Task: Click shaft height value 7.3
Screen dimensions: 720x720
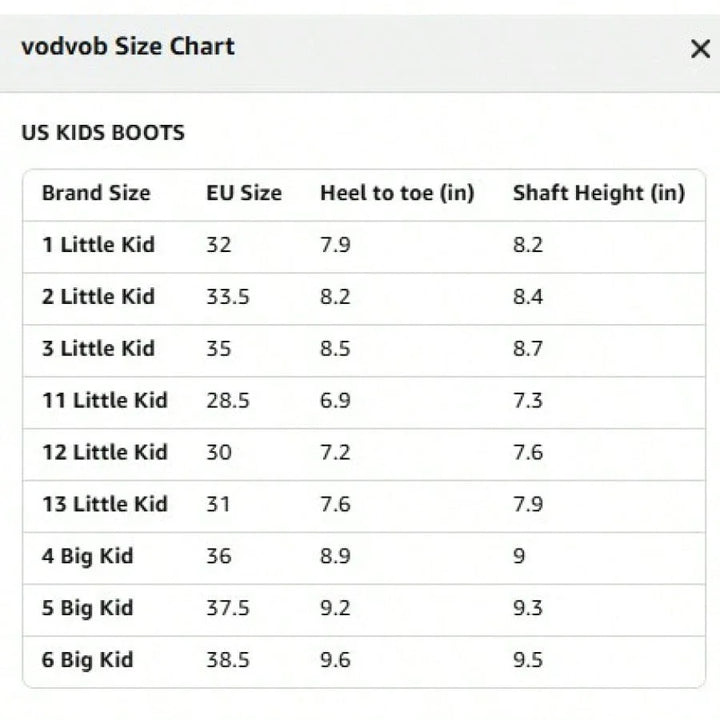Action: [528, 401]
